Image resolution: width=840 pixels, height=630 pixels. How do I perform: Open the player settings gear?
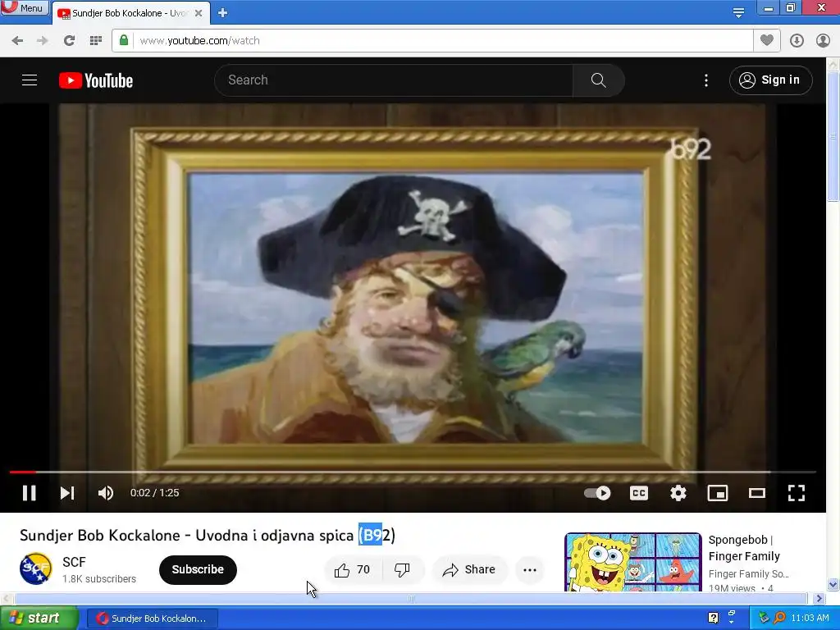click(x=678, y=493)
